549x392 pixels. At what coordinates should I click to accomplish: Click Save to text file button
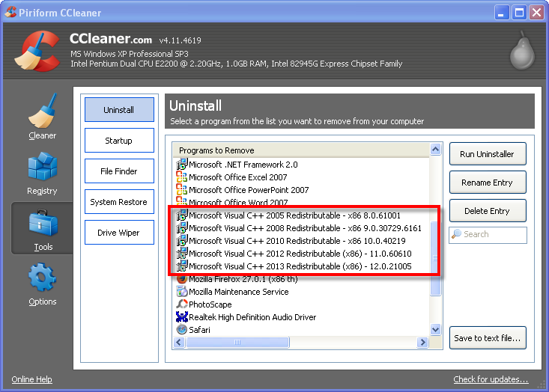tap(488, 338)
